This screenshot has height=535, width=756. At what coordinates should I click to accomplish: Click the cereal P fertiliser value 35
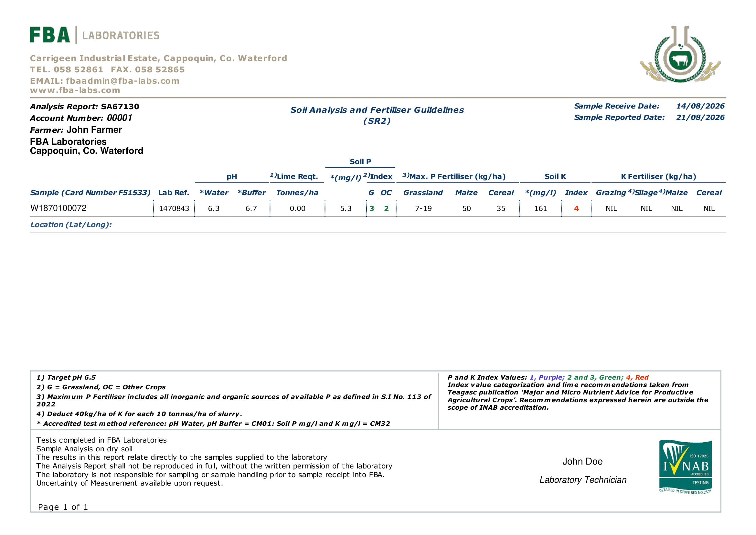tap(501, 208)
